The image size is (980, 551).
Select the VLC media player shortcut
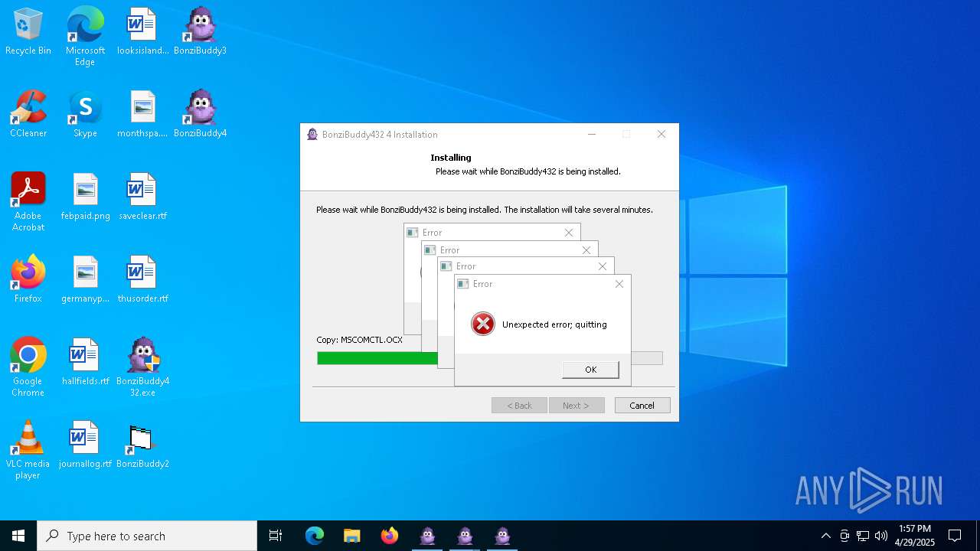click(x=28, y=450)
